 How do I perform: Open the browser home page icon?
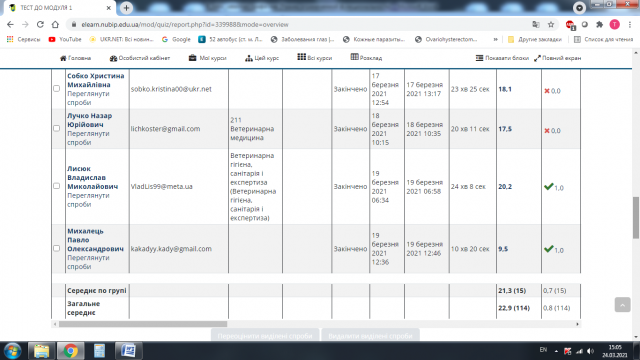pos(55,24)
